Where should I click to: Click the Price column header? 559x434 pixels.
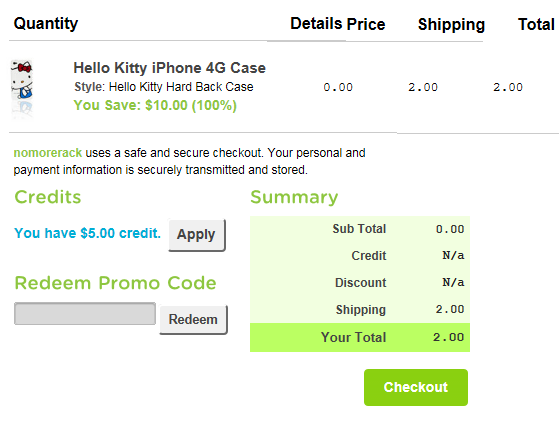coord(366,24)
